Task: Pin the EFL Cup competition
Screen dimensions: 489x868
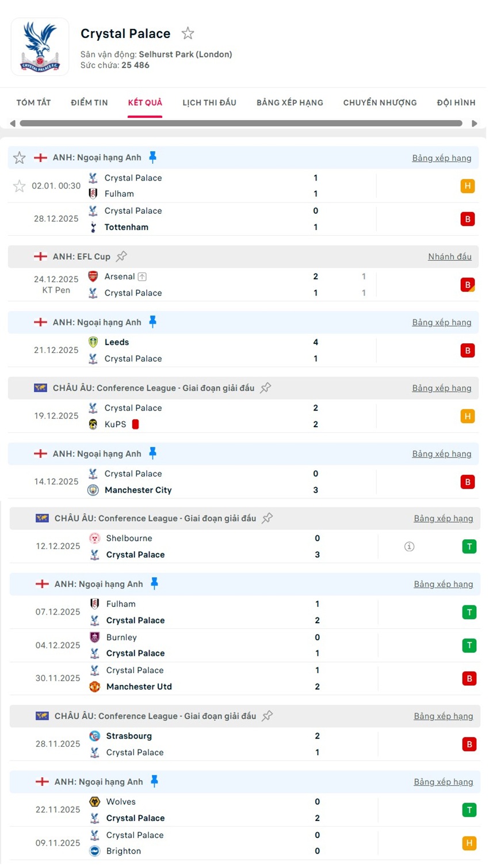Action: (x=121, y=256)
